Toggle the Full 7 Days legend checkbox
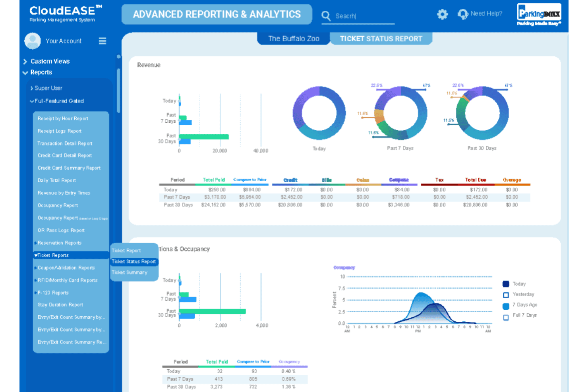588x392 pixels. click(x=506, y=317)
